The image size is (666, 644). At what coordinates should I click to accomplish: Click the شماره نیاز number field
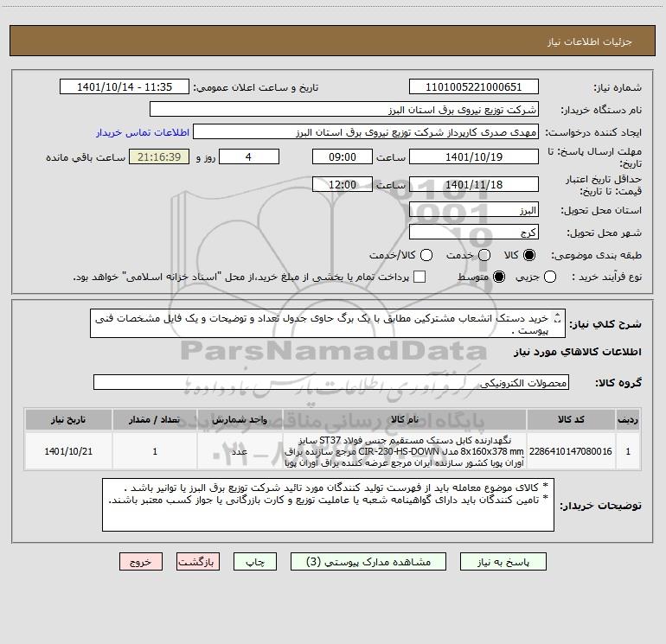(x=474, y=87)
